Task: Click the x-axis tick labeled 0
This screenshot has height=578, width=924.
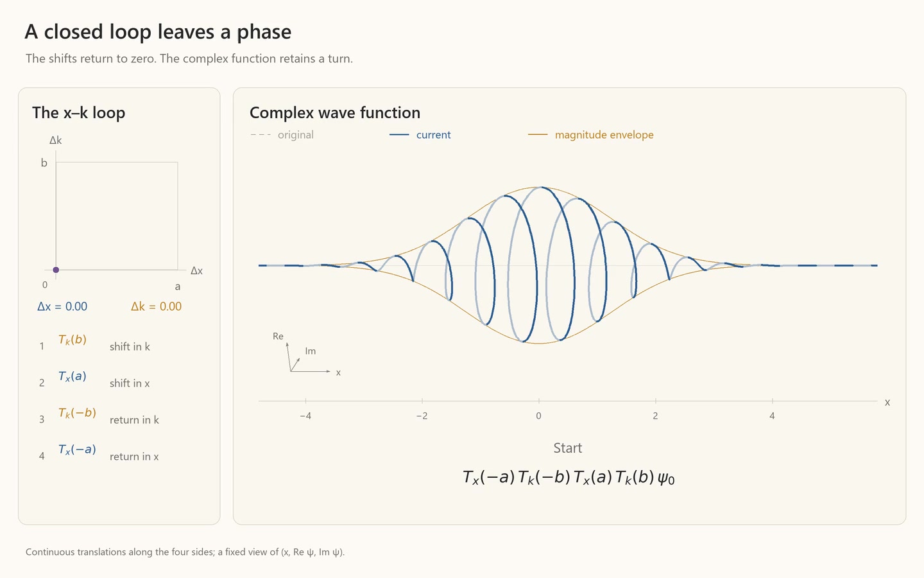Action: 539,416
